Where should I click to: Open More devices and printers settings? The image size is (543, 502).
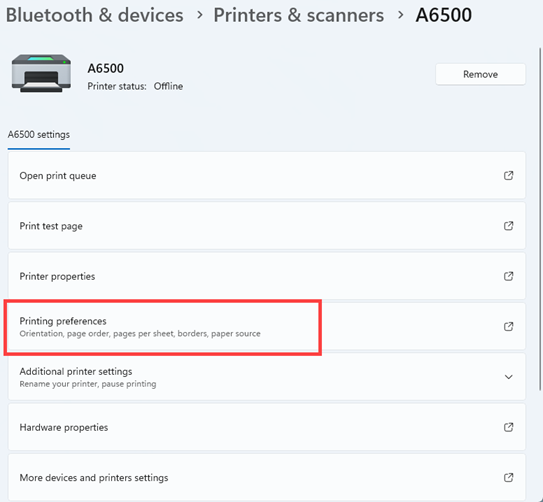(267, 477)
